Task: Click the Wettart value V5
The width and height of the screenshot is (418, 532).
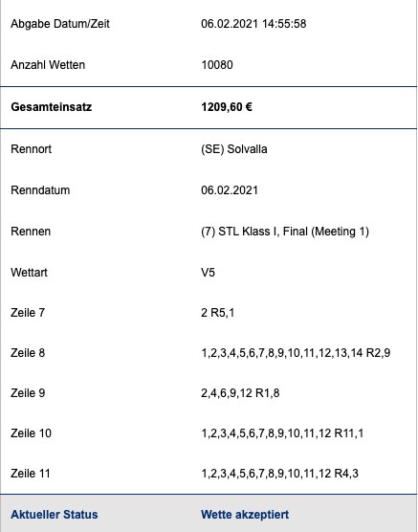Action: [x=208, y=273]
